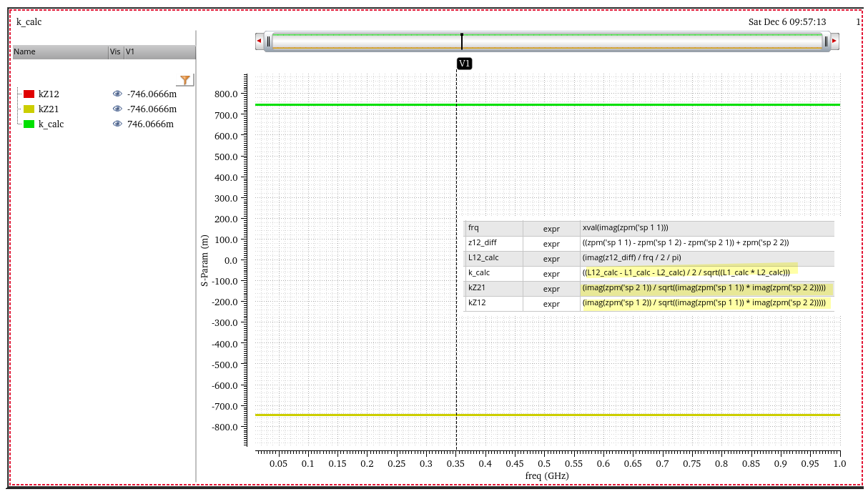868x494 pixels.
Task: Toggle visibility of the kZ21 trace
Action: click(x=117, y=109)
